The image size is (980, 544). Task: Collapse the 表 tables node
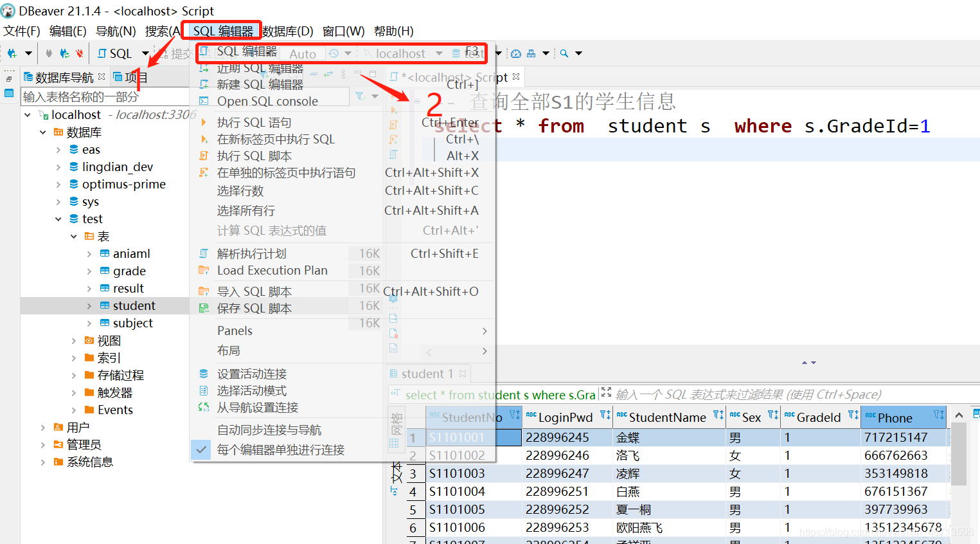(74, 236)
